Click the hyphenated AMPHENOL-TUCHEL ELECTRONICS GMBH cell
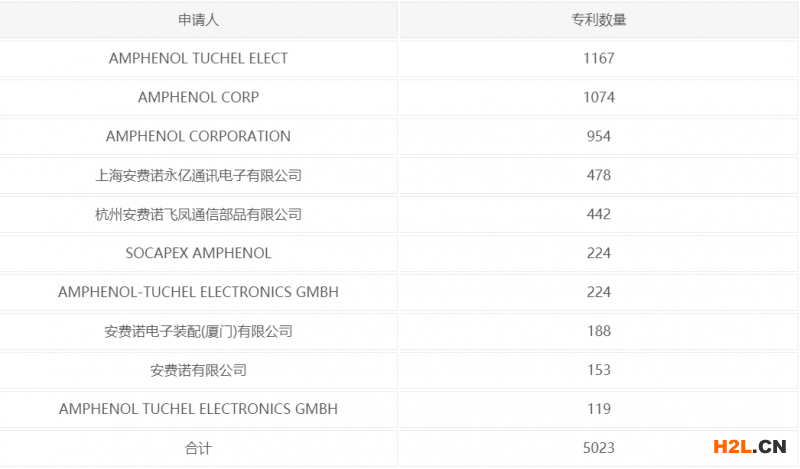The image size is (800, 469). tap(198, 292)
